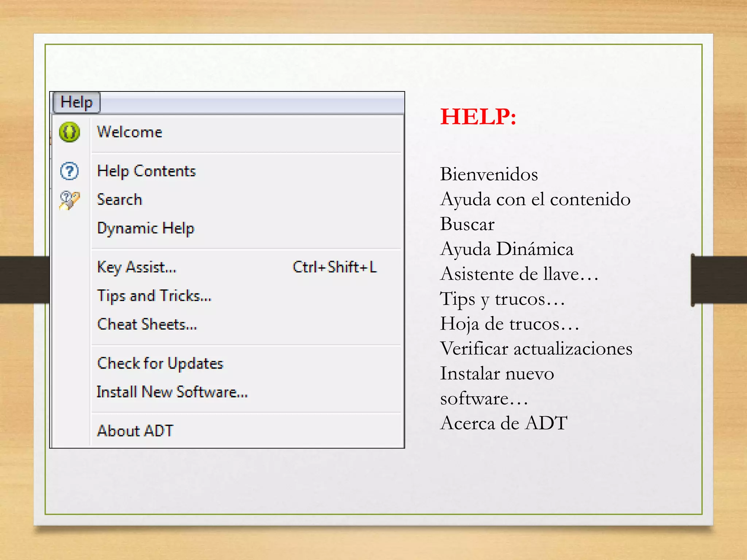Click the Search help icon
Image resolution: width=747 pixels, height=560 pixels.
click(x=69, y=200)
